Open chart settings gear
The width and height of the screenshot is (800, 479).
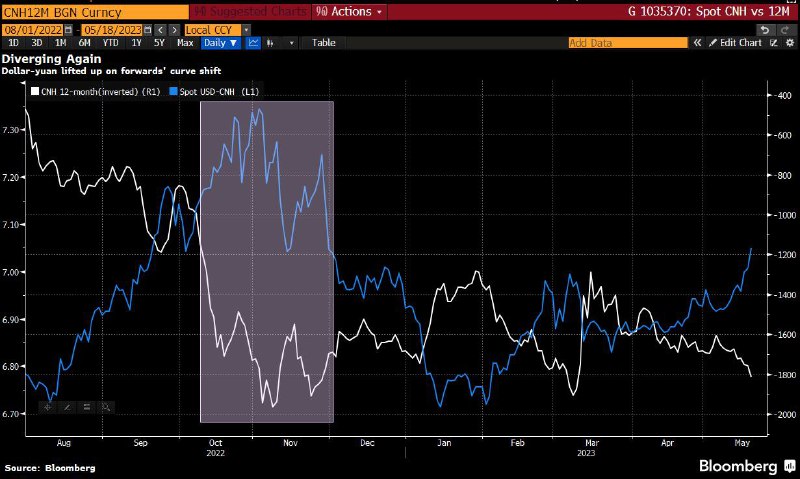coord(789,43)
